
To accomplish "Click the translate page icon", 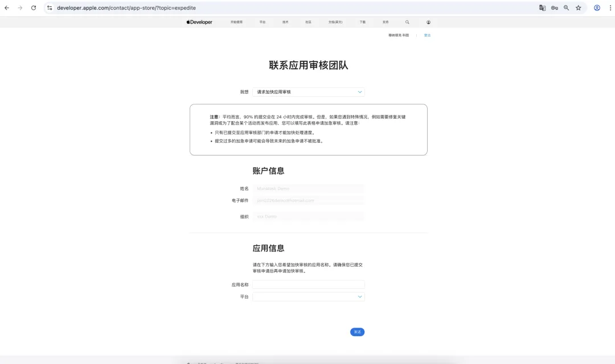I will click(x=543, y=8).
